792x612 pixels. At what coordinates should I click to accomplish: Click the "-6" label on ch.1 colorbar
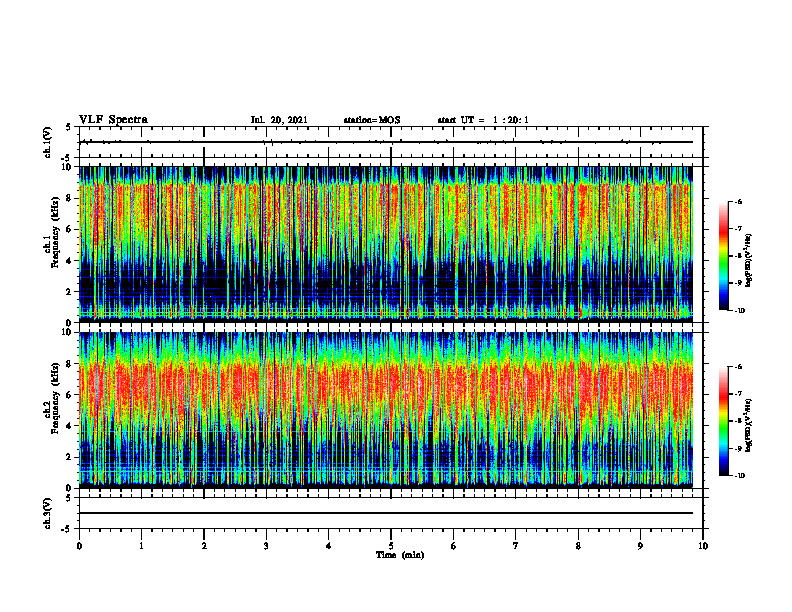pyautogui.click(x=738, y=202)
